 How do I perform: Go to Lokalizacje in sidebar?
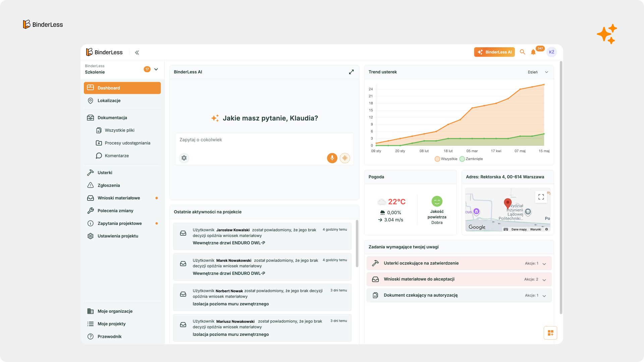click(122, 101)
